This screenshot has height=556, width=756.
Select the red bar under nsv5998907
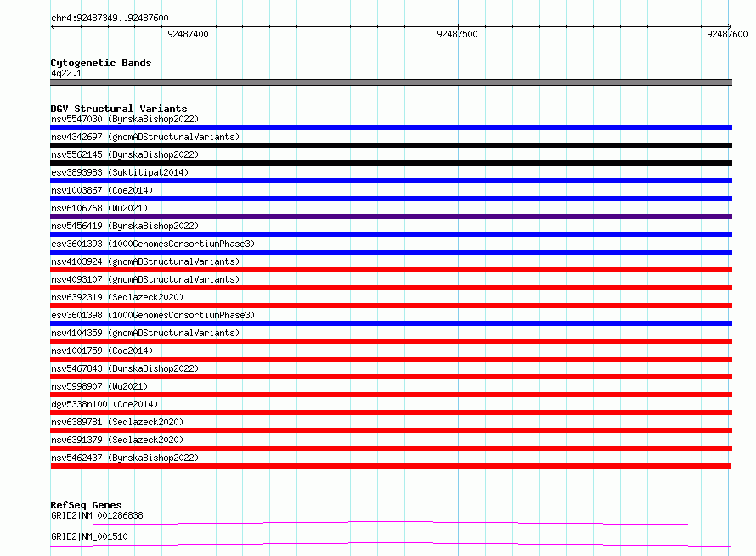(x=391, y=395)
